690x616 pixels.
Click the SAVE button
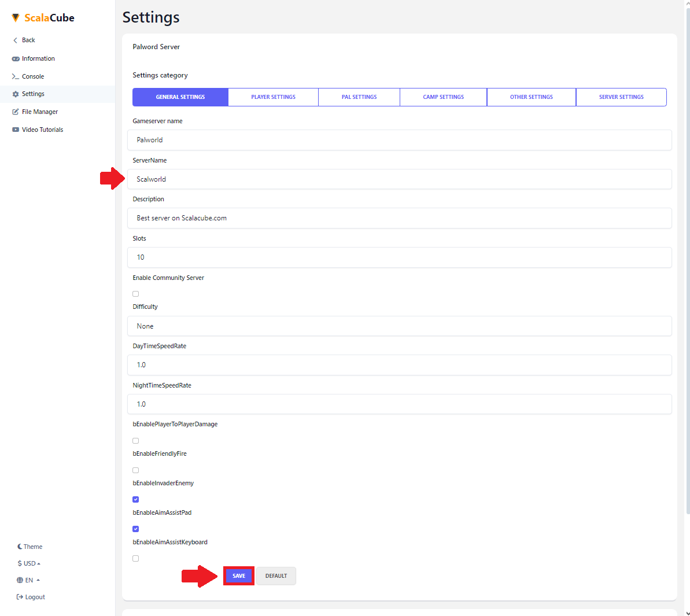click(x=238, y=576)
